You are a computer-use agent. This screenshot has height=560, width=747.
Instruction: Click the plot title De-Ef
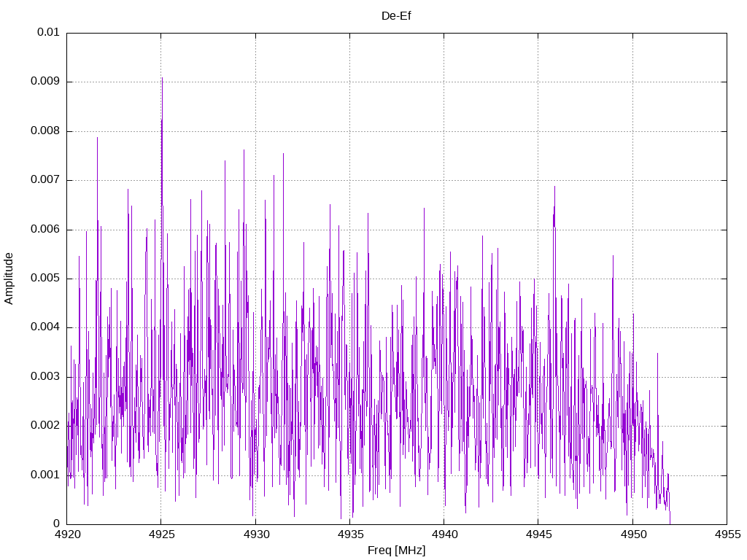(x=396, y=16)
